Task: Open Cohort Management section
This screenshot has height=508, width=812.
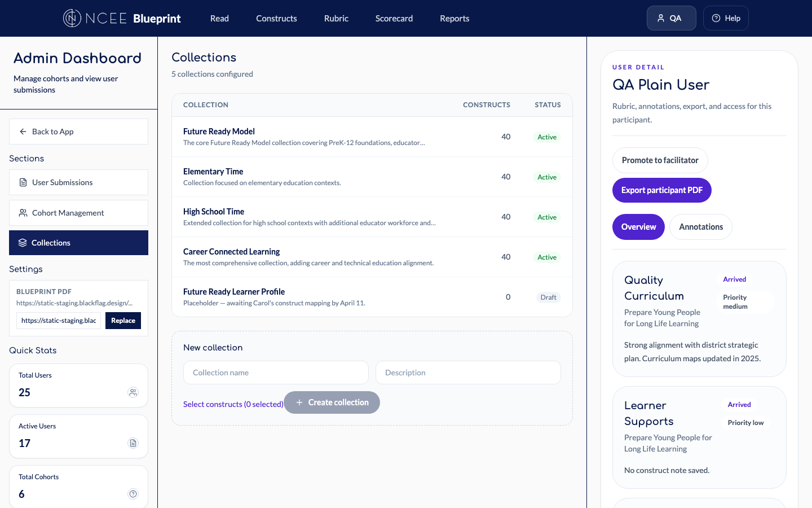Action: [x=78, y=213]
